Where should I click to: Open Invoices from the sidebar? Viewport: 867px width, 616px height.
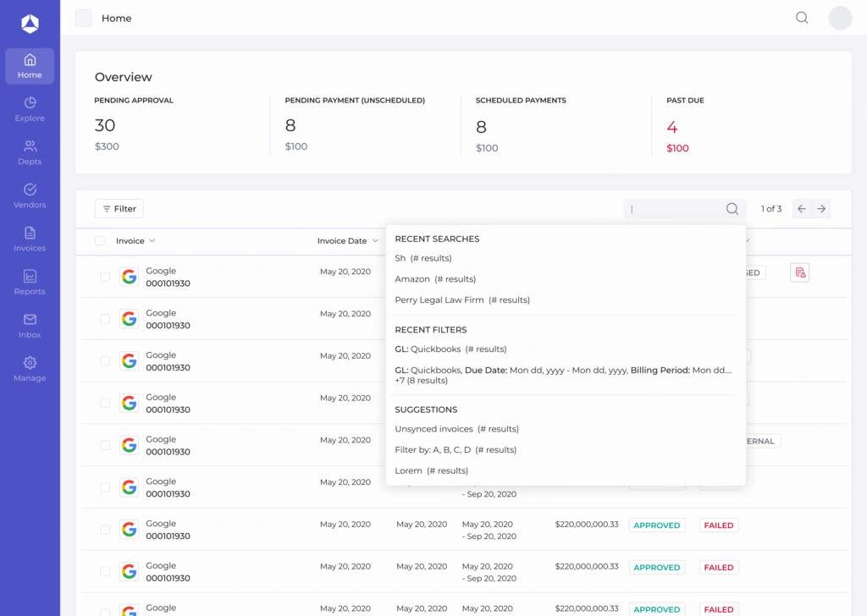[30, 239]
